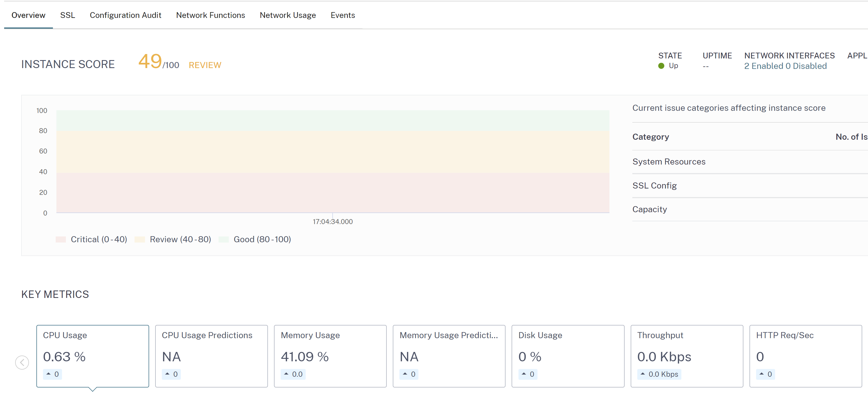
Task: Select the CPU Usage Predictions card
Action: (211, 356)
